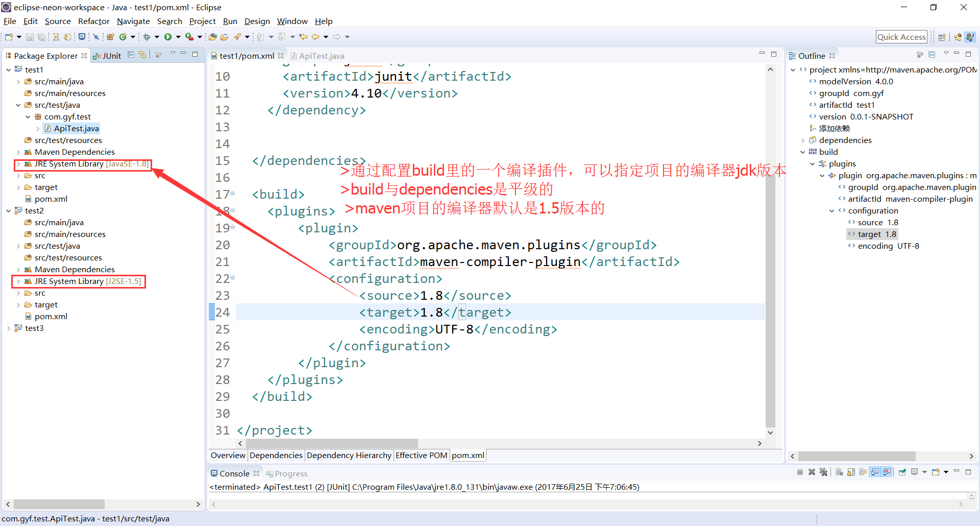Click Remove Launch icon in Console
The image size is (980, 526).
812,472
